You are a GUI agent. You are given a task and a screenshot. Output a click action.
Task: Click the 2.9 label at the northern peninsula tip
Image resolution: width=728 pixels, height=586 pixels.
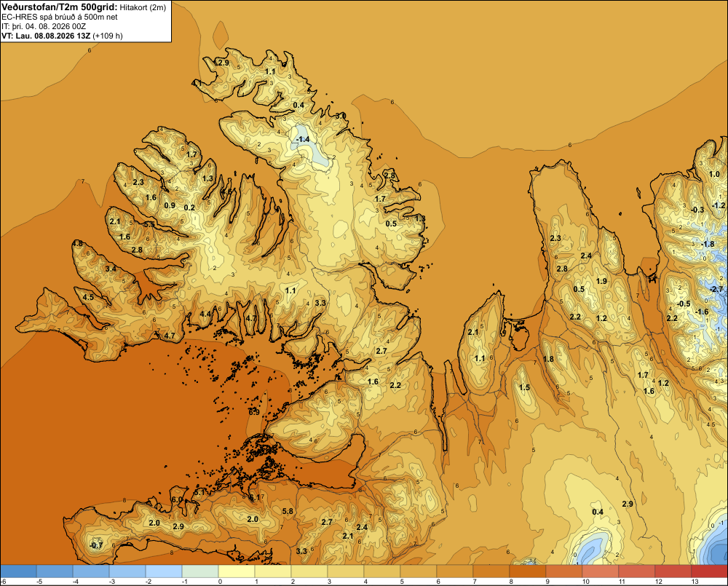pyautogui.click(x=223, y=63)
